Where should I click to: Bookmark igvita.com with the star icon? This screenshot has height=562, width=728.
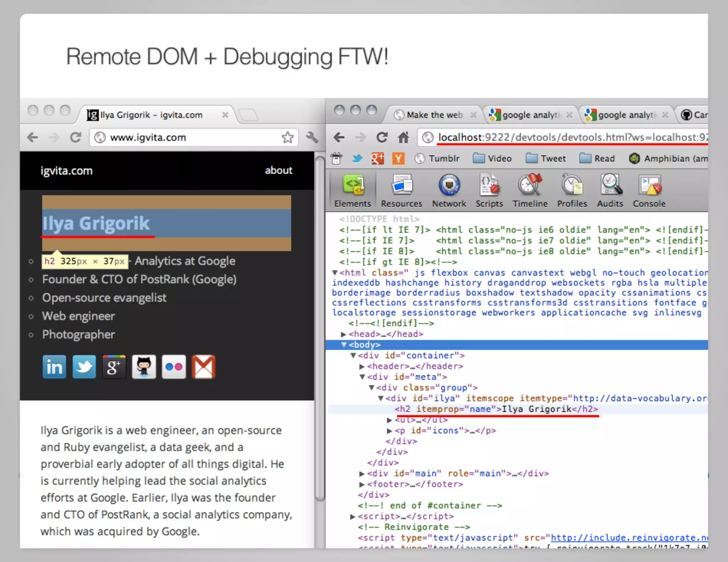(287, 137)
